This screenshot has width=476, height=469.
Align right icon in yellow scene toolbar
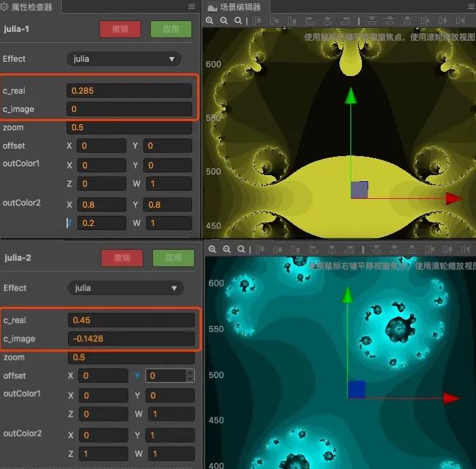[345, 20]
